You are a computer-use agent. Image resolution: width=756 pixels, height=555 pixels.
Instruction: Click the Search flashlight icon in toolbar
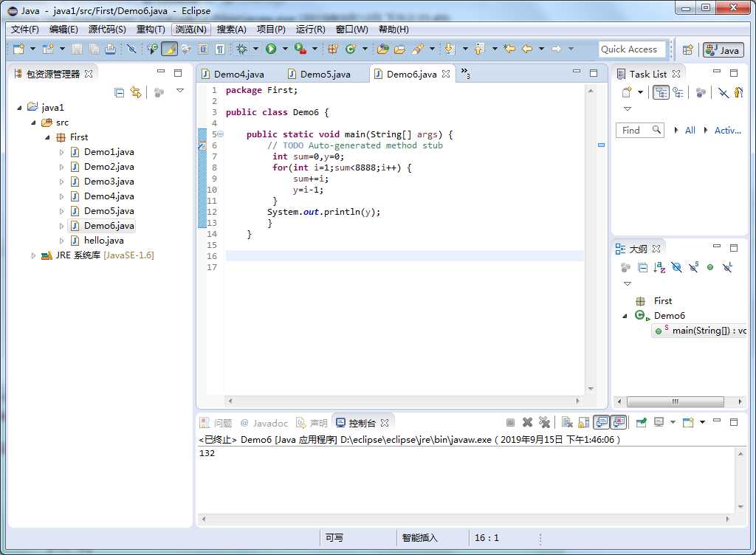[419, 49]
